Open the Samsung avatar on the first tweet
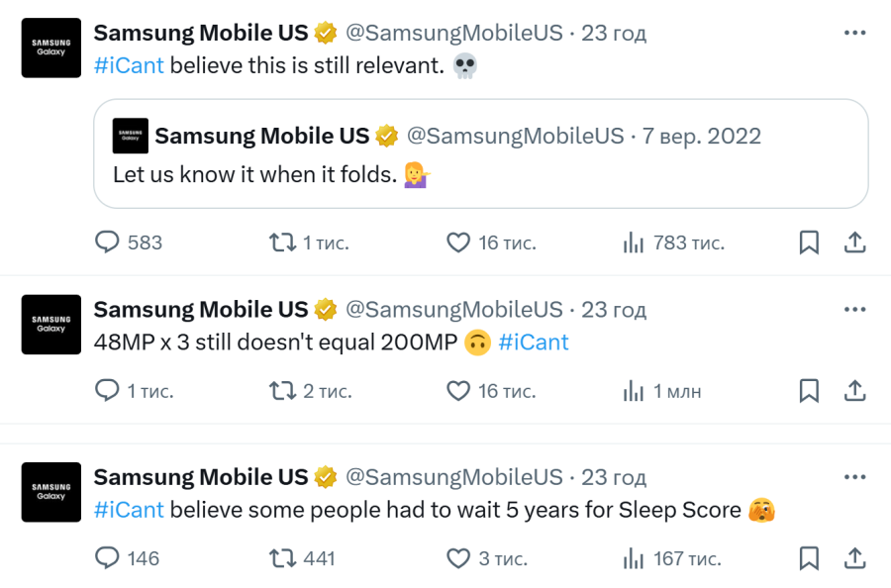The image size is (891, 588). coord(50,48)
